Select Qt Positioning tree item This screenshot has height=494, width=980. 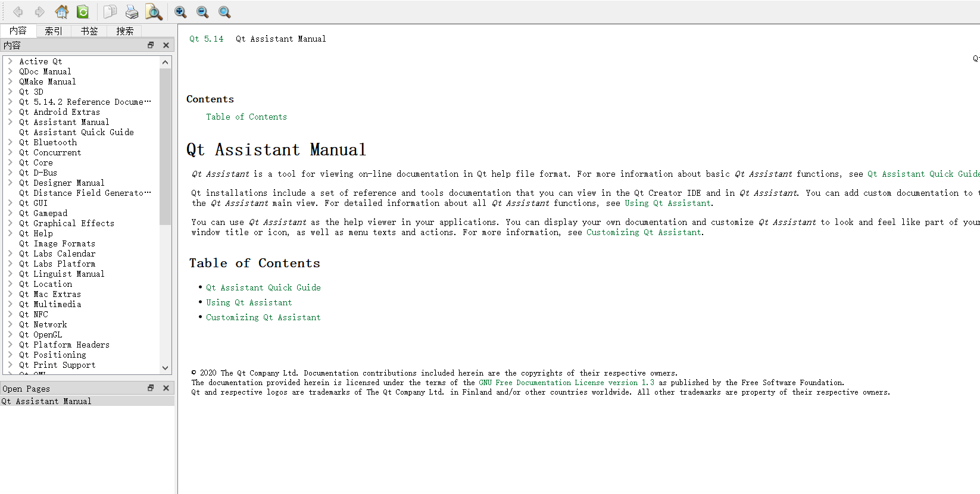52,355
